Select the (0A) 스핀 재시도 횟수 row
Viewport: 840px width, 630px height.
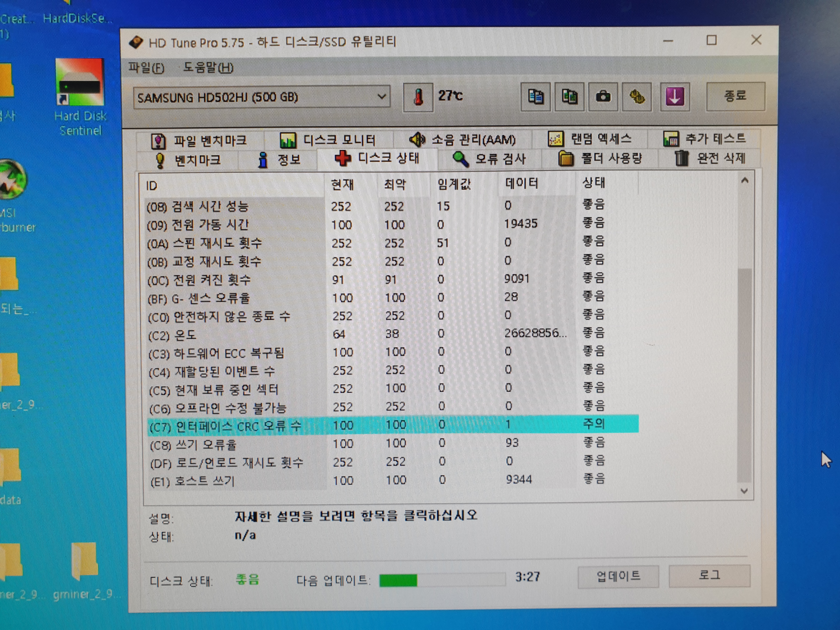(391, 243)
